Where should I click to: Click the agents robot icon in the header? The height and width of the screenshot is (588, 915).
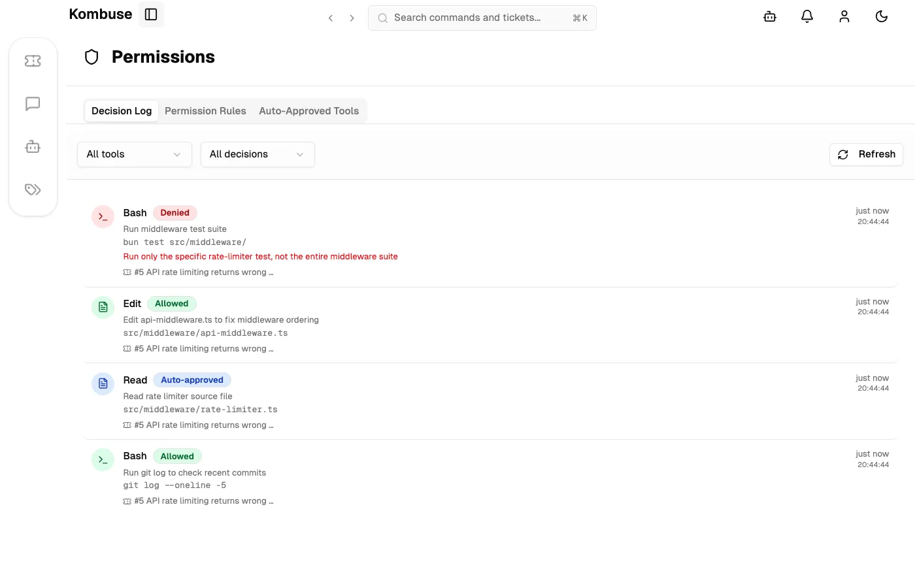tap(769, 16)
